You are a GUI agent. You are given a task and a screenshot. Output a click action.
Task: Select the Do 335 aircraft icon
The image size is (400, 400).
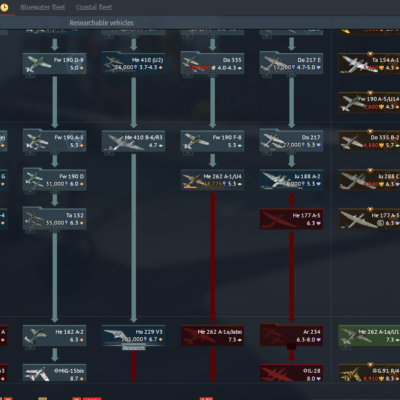[x=191, y=63]
